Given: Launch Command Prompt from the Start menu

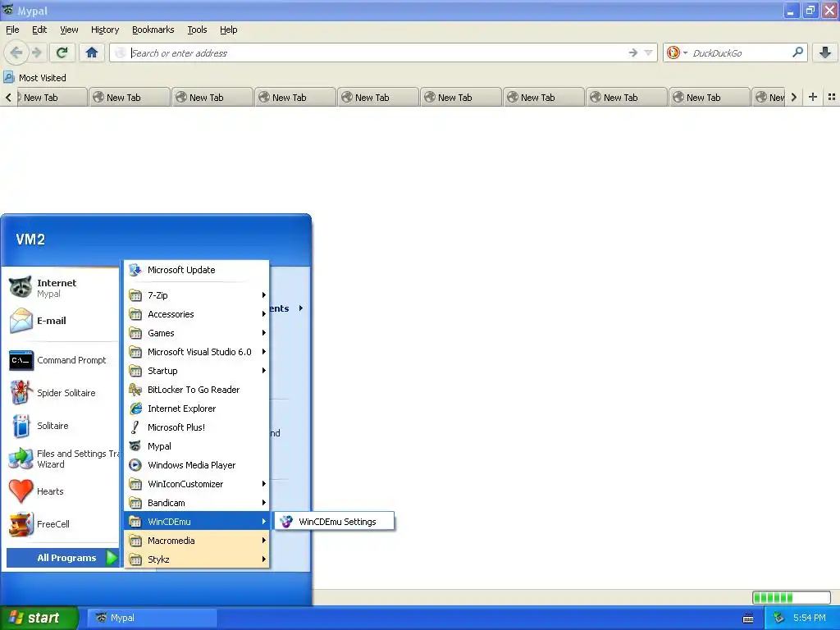Looking at the screenshot, I should click(x=62, y=360).
